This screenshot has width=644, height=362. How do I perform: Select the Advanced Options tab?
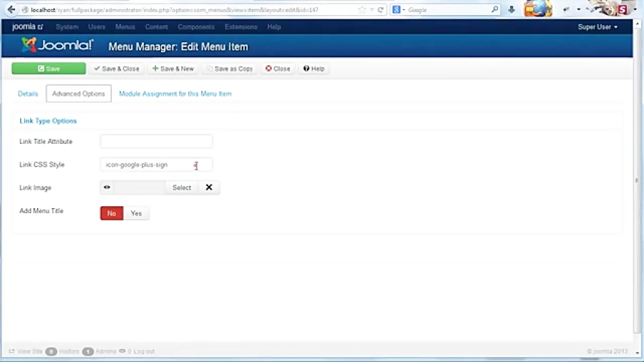coord(79,94)
